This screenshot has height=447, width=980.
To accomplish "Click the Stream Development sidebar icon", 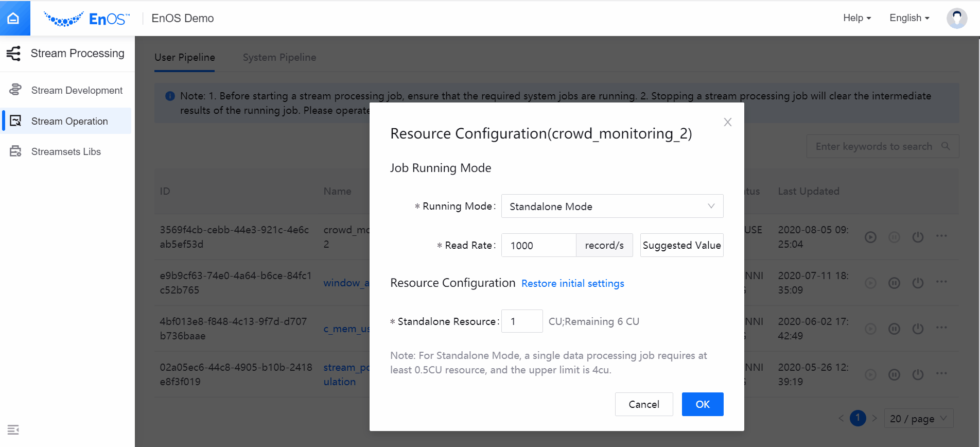I will click(x=15, y=90).
